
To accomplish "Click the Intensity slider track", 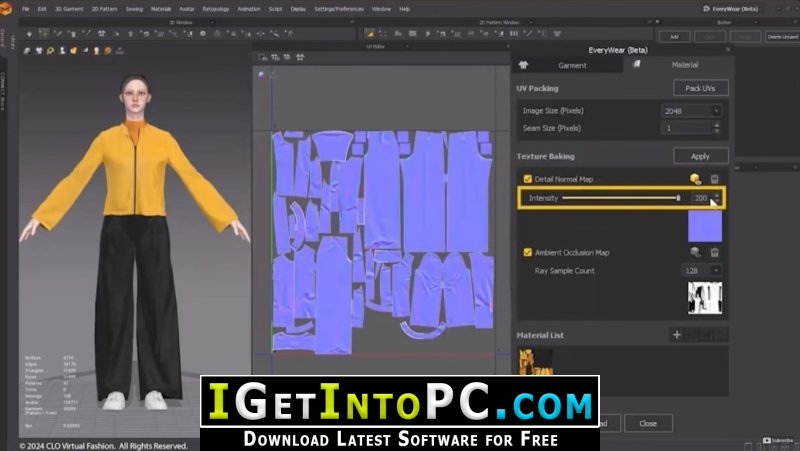I will point(621,198).
